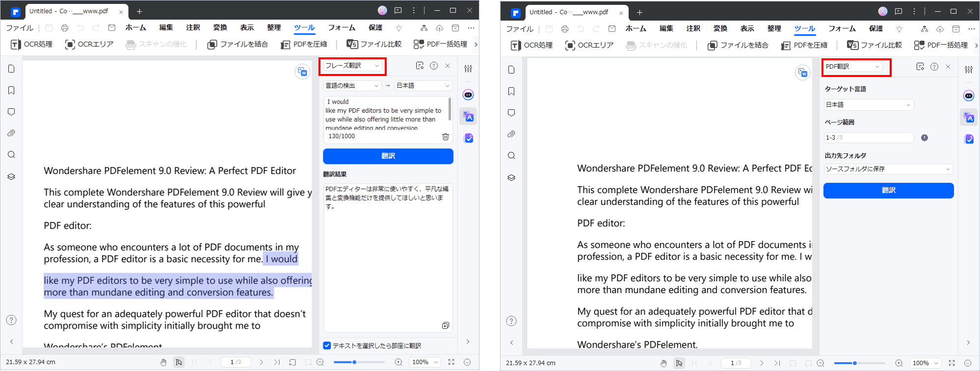980x371 pixels.
Task: Open bookmarks panel icon in left window sidebar
Action: coord(11,90)
